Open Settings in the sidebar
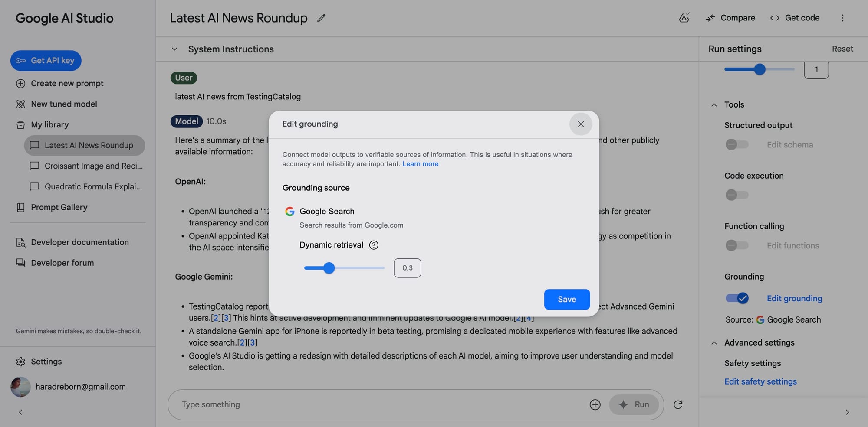 (39, 362)
